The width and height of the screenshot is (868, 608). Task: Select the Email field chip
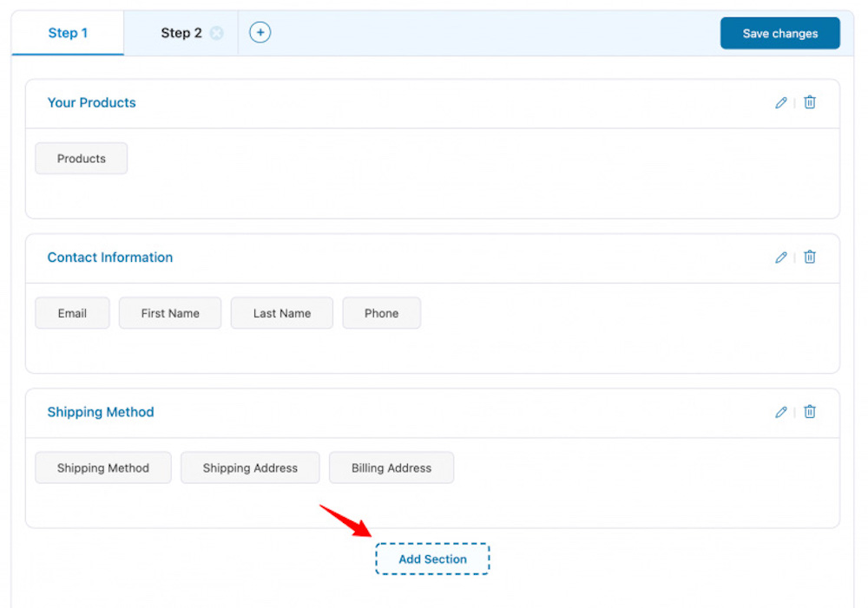[x=72, y=313]
